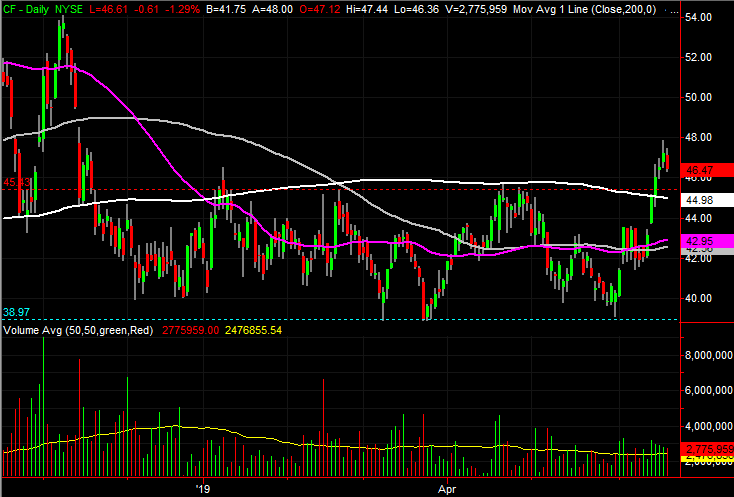The height and width of the screenshot is (497, 734).
Task: Click the 4,000,000 volume axis label
Action: point(709,426)
